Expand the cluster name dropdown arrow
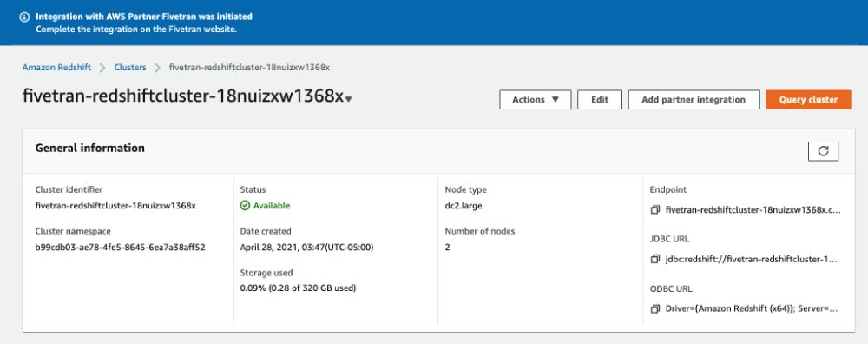Viewport: 868px width, 344px height. point(348,99)
